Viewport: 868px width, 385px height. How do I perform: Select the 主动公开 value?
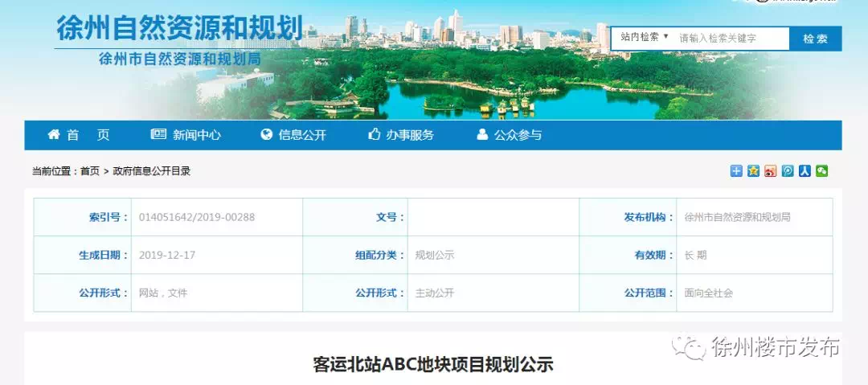pos(435,293)
